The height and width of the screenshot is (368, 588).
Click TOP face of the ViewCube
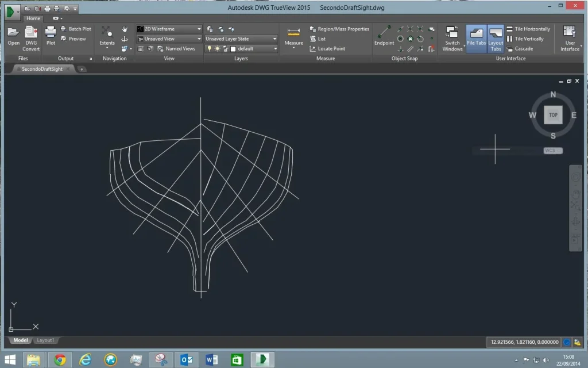[553, 115]
